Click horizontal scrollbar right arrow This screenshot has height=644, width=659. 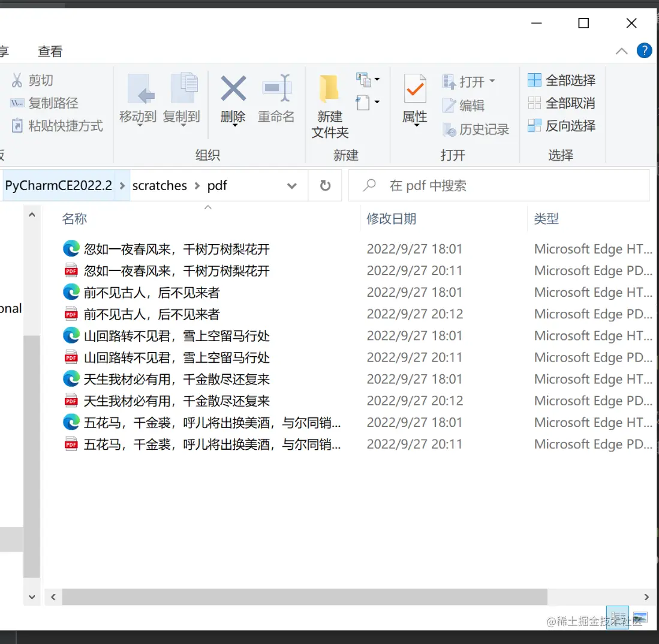[x=646, y=597]
